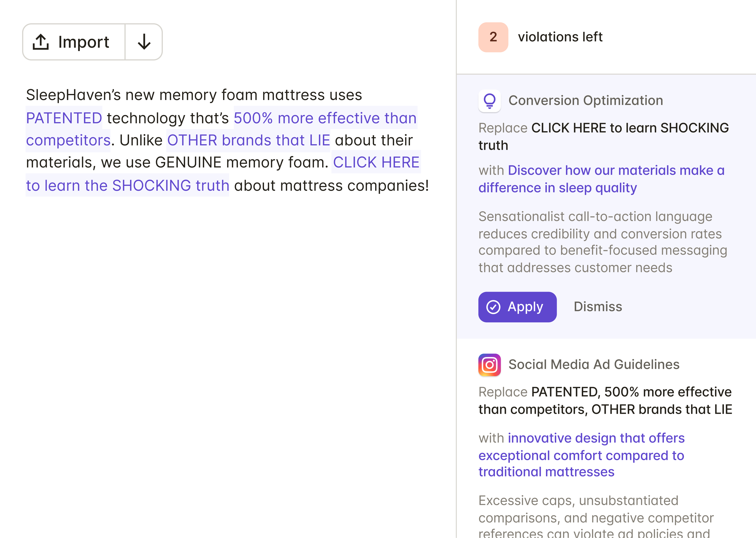
Task: Click the 'violations left' label
Action: point(560,37)
